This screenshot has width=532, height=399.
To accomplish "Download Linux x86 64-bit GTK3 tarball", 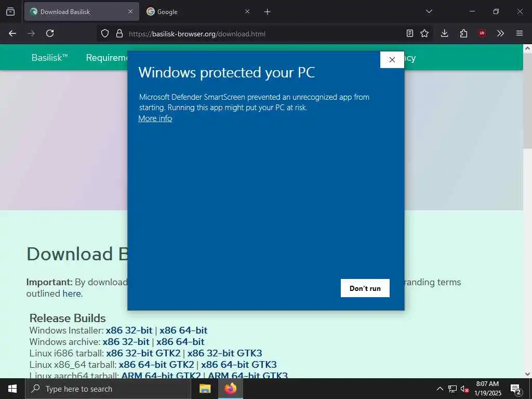I will click(239, 365).
